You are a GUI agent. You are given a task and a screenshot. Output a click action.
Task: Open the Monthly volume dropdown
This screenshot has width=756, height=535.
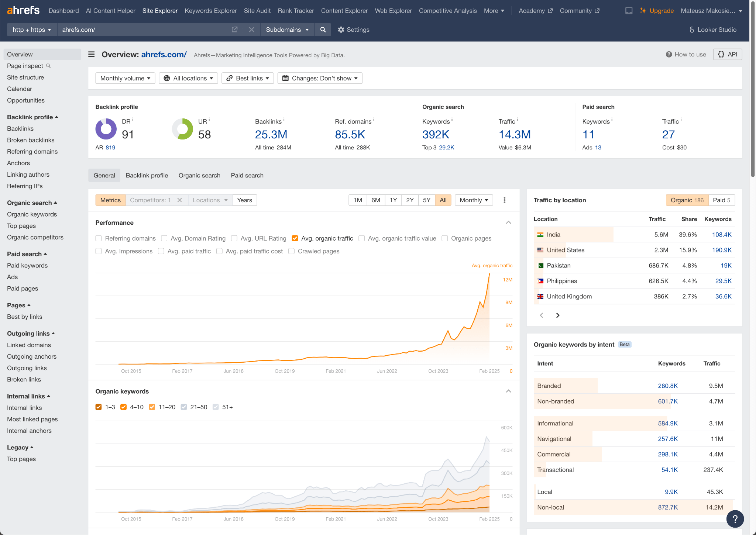click(125, 78)
